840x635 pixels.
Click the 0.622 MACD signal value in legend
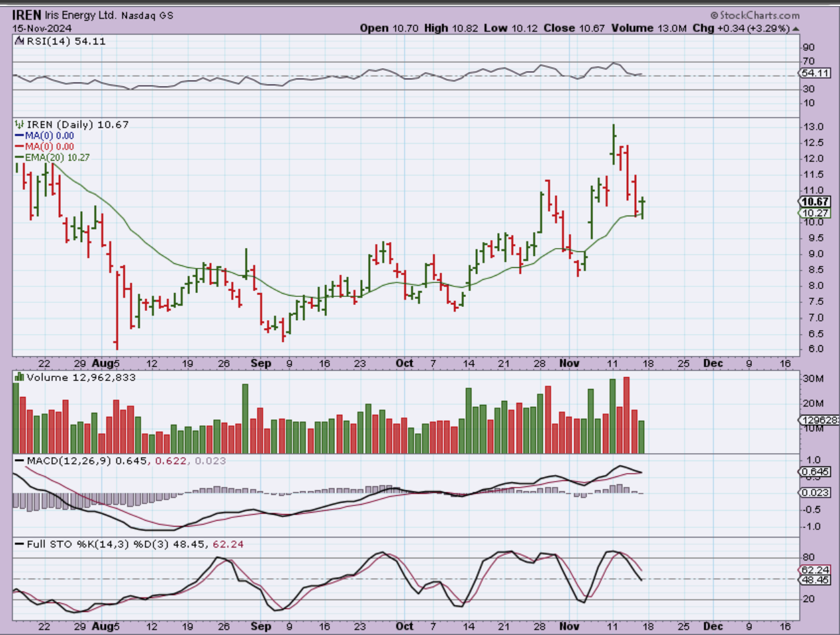click(171, 460)
